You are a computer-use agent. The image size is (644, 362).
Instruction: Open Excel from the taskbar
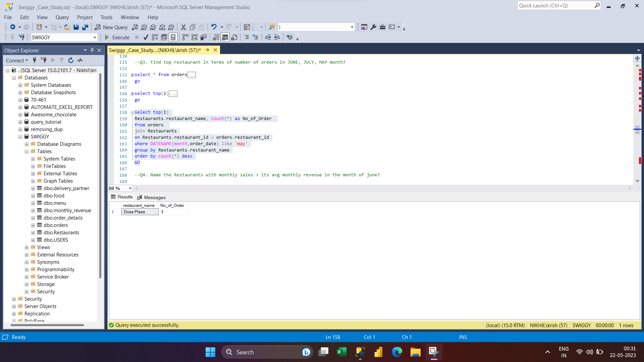click(x=341, y=352)
